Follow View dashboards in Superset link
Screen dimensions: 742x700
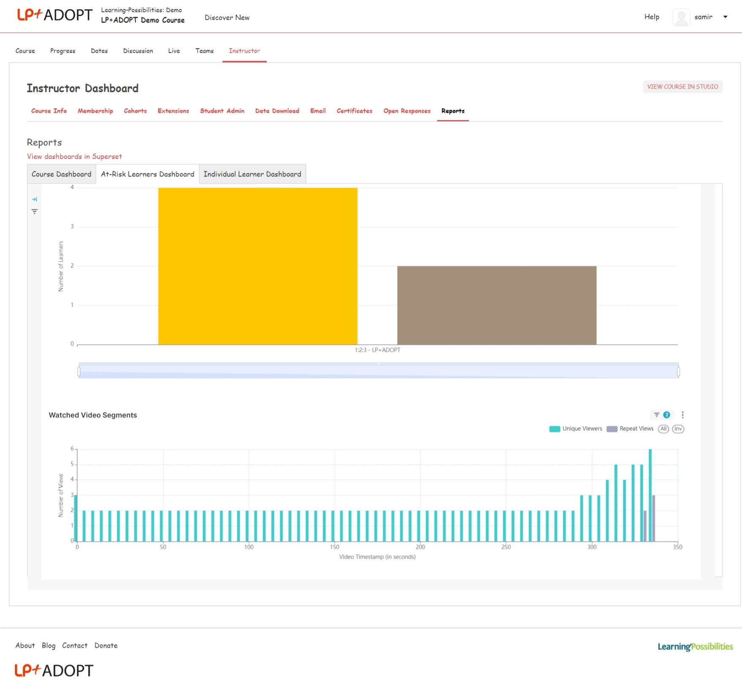coord(74,156)
